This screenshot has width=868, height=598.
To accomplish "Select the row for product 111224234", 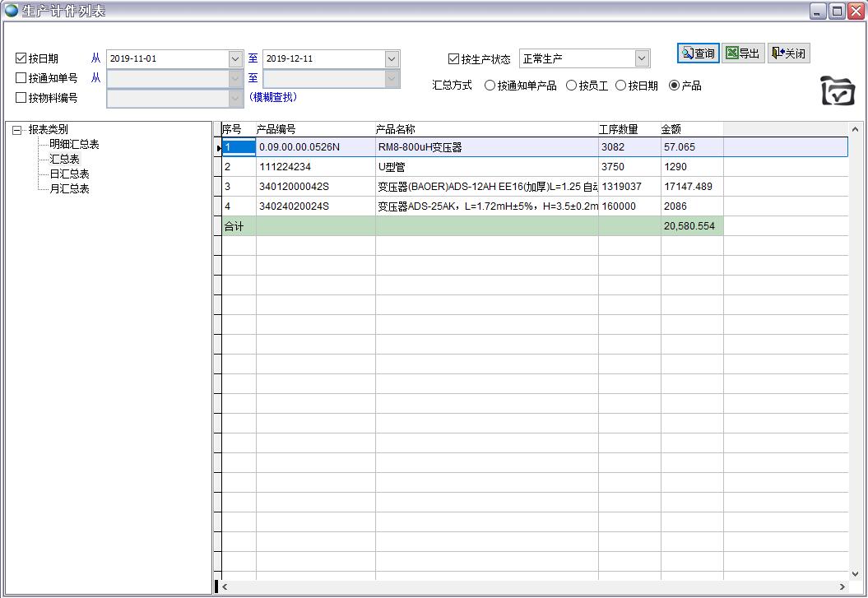I will (285, 167).
